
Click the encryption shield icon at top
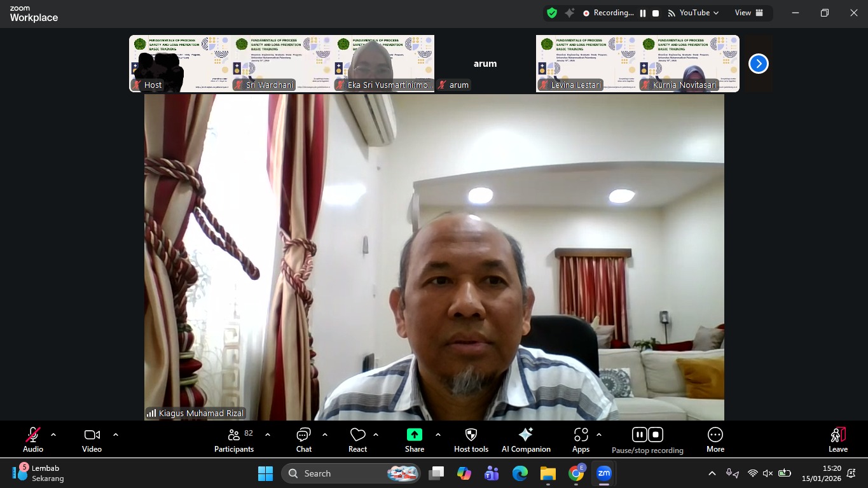552,13
